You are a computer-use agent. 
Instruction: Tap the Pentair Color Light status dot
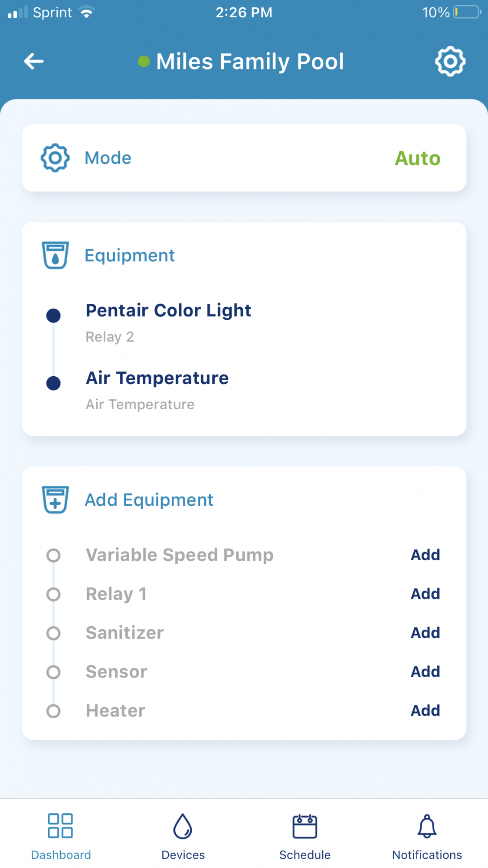[x=53, y=316]
